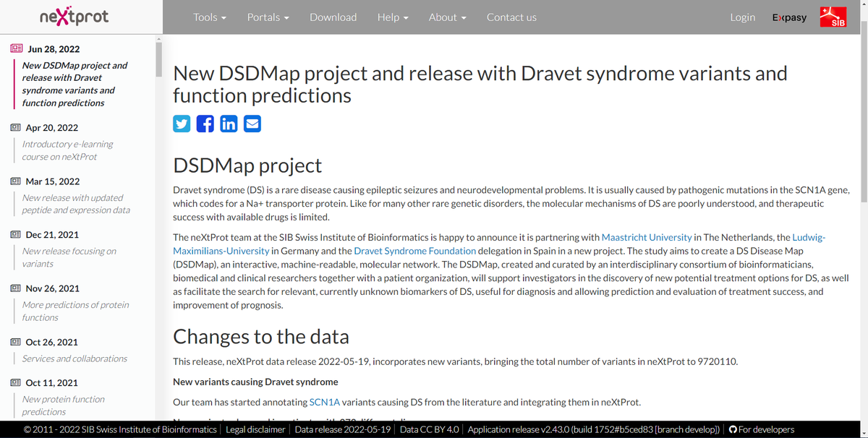Click the newspaper icon beside Apr 20, 2022
Viewport: 868px width, 438px height.
(16, 127)
